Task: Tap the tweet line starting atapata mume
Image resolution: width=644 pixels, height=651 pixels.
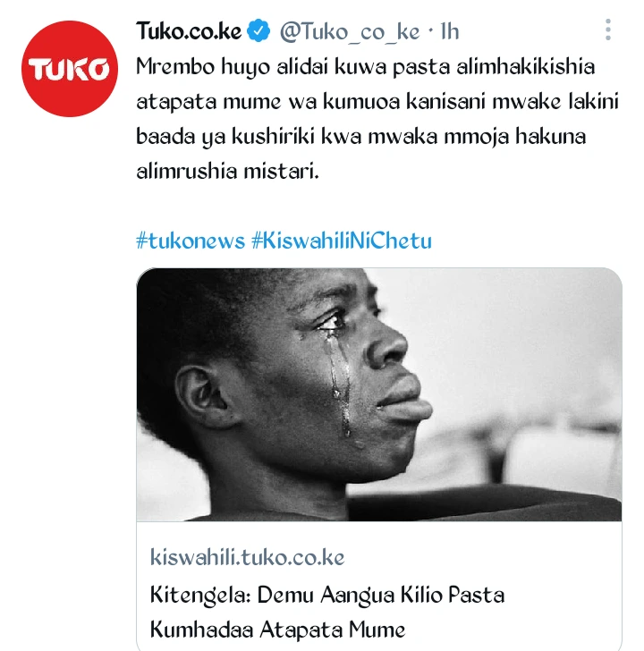Action: [x=377, y=102]
